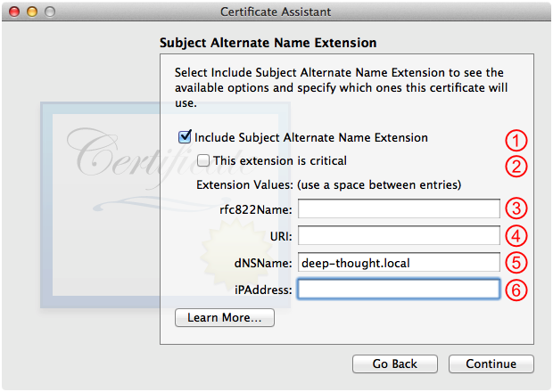The height and width of the screenshot is (392, 553).
Task: Enable This extension is critical checkbox
Action: [x=204, y=161]
